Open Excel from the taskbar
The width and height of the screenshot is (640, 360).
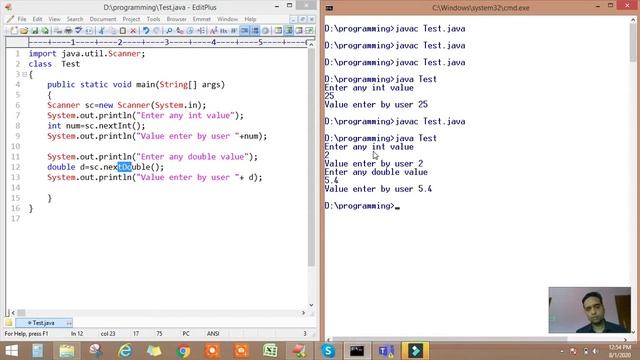[270, 351]
